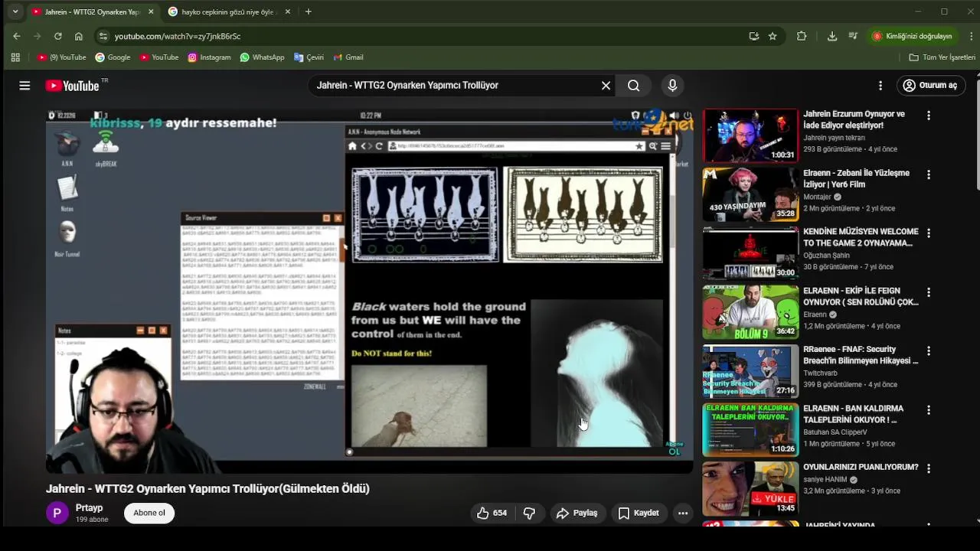This screenshot has width=980, height=551.
Task: Open Chrome three-dot menu
Action: (972, 36)
